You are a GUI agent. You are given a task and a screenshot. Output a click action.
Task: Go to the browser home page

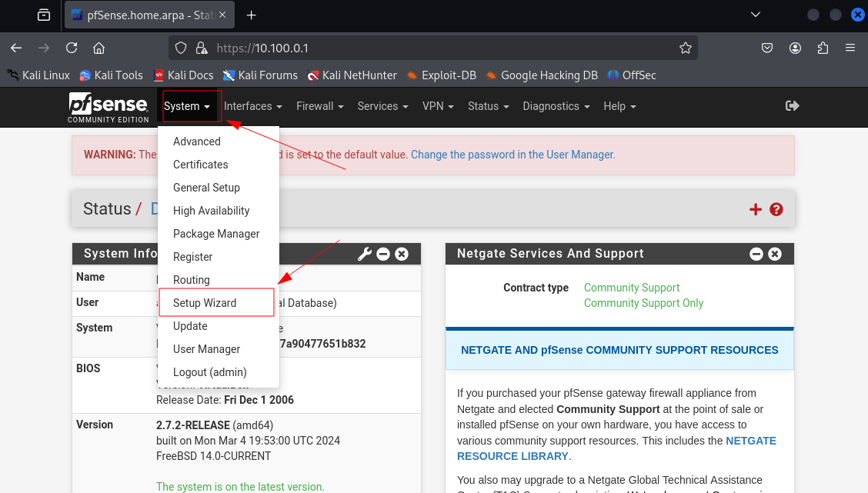(99, 48)
